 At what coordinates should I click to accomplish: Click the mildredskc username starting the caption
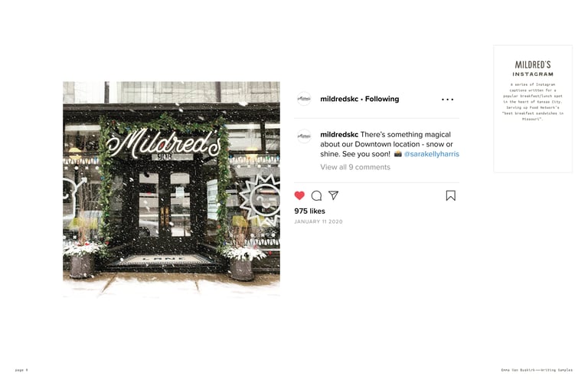pyautogui.click(x=339, y=134)
